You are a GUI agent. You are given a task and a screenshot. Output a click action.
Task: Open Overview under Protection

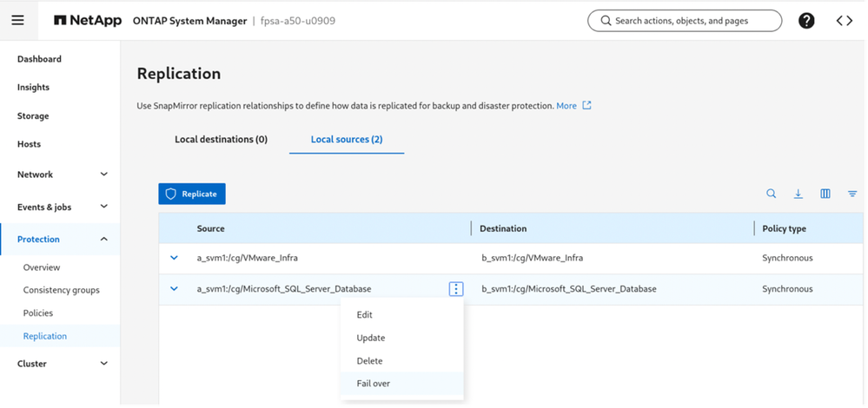pos(42,267)
